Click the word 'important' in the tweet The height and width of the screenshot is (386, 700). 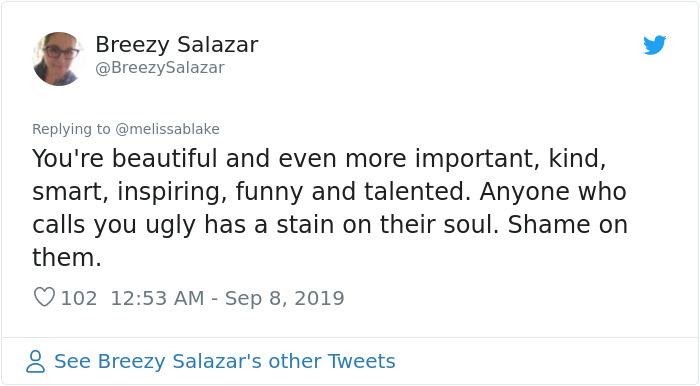coord(474,158)
